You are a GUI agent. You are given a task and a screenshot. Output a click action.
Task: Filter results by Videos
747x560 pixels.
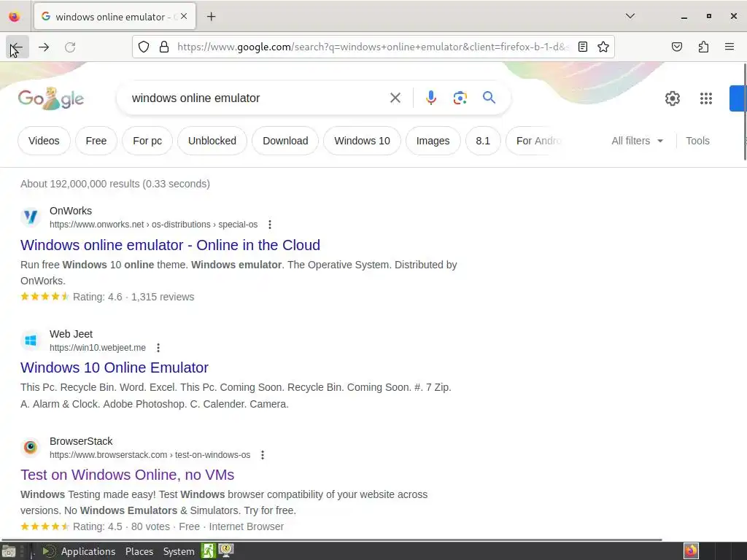click(x=44, y=141)
